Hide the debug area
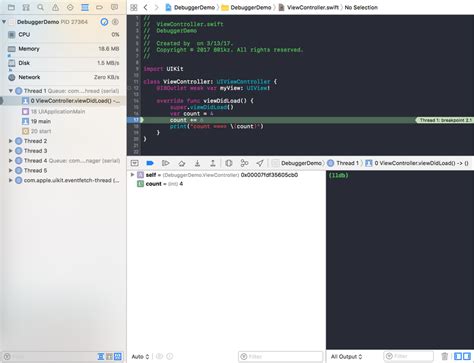 click(135, 163)
